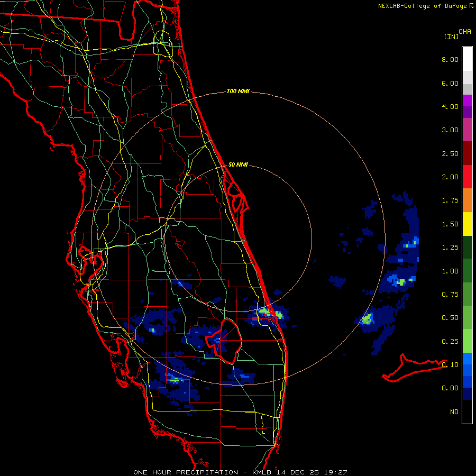Click the Lake Okeechobee outline on map

click(x=224, y=341)
